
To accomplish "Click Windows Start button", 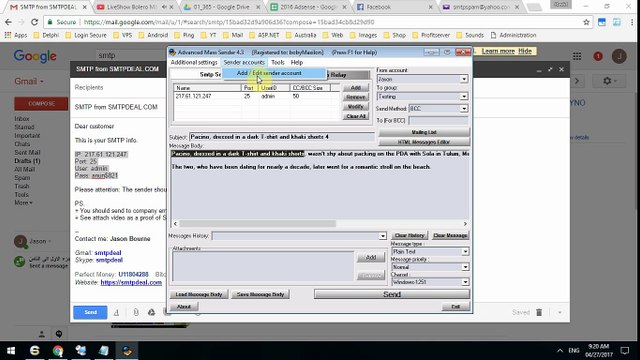I will coord(11,351).
